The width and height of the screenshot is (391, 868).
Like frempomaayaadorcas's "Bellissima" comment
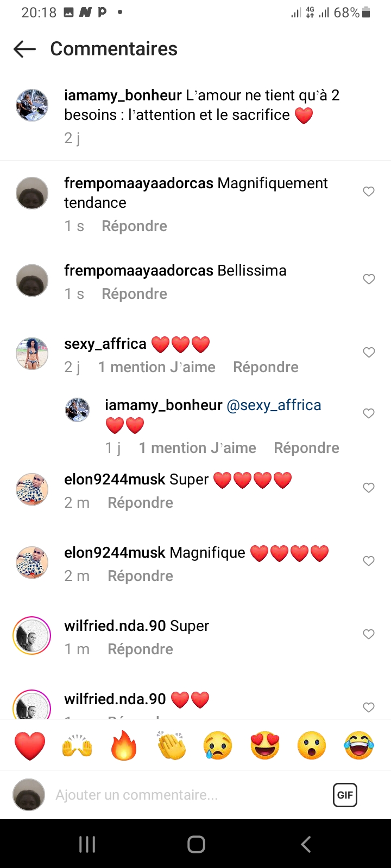pos(369,279)
